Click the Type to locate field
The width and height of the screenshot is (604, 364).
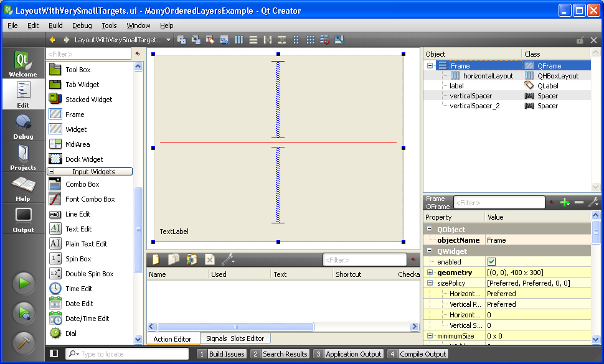point(127,353)
